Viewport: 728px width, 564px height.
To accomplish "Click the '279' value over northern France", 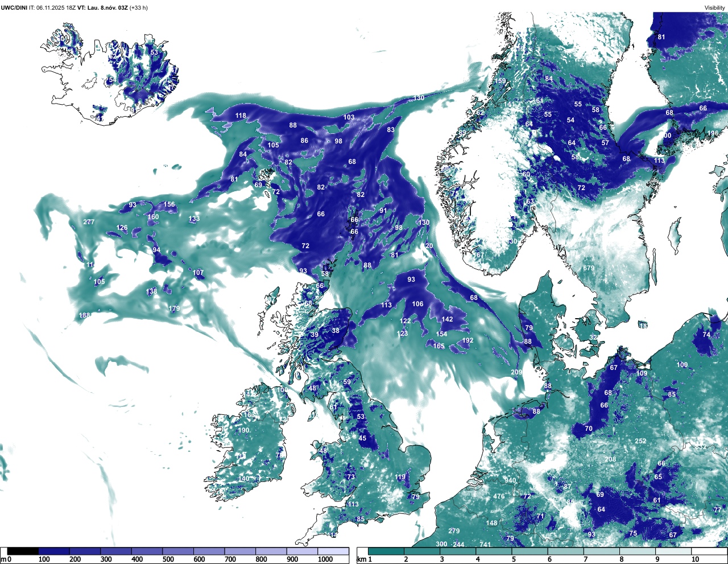I will click(454, 531).
